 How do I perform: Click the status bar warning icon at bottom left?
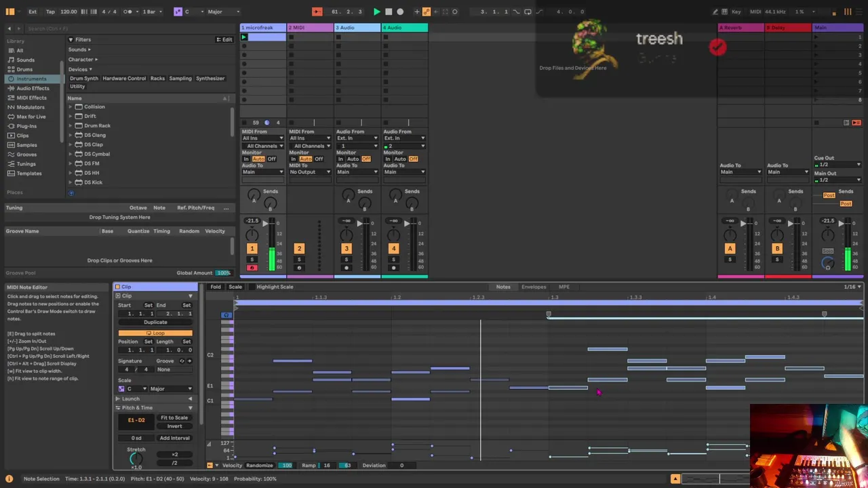(x=9, y=479)
